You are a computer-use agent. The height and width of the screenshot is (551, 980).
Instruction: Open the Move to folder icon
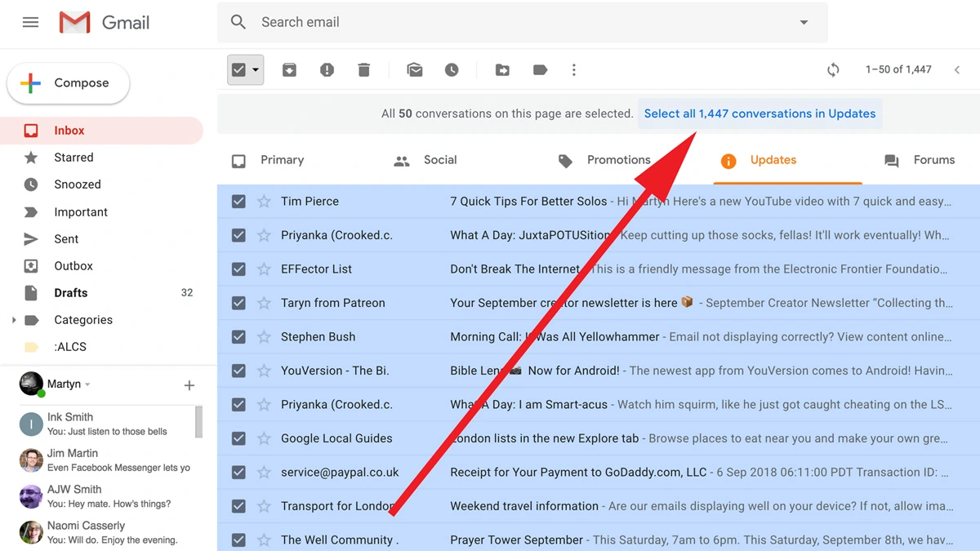point(502,70)
